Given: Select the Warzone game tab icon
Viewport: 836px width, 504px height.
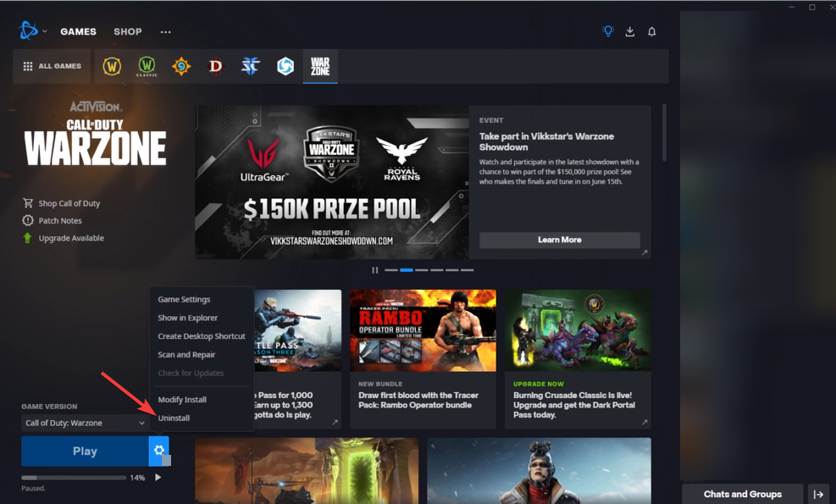Looking at the screenshot, I should pos(320,66).
